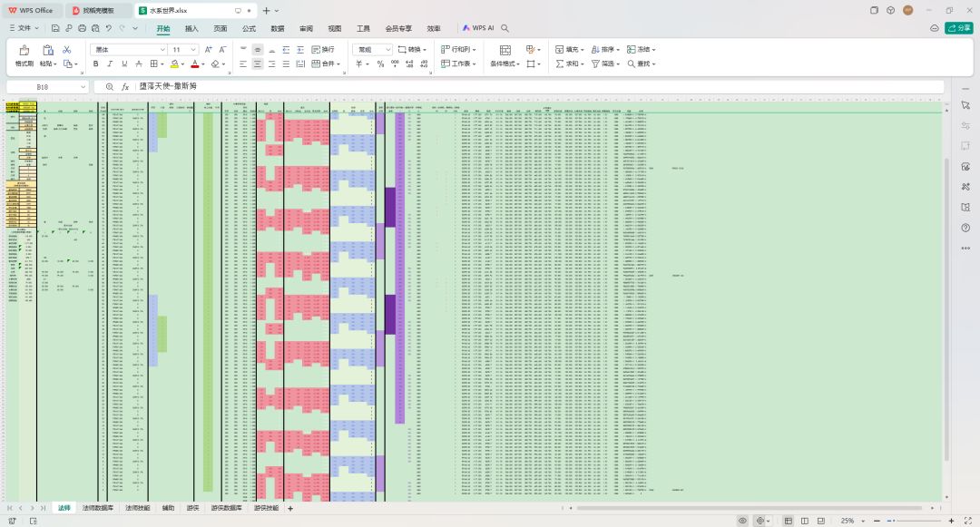Toggle Bold formatting
This screenshot has height=527, width=980.
click(x=95, y=63)
